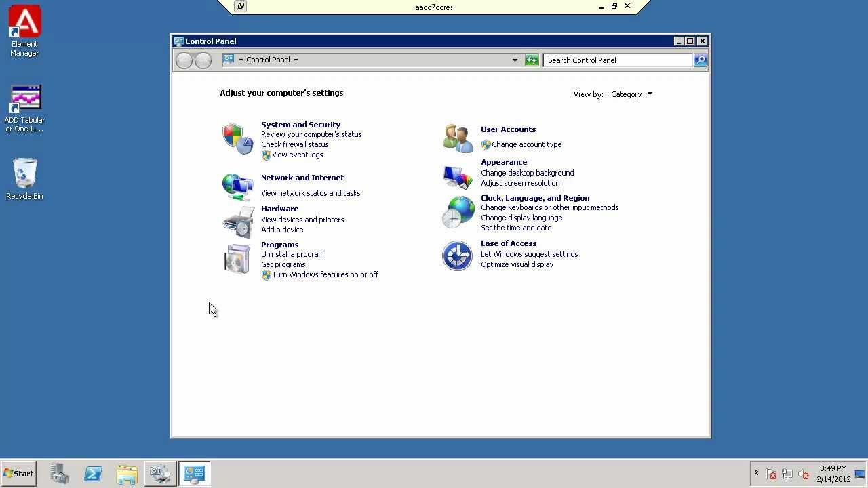Viewport: 868px width, 488px height.
Task: Expand the arrow after Control Panel breadcrumb
Action: (296, 60)
